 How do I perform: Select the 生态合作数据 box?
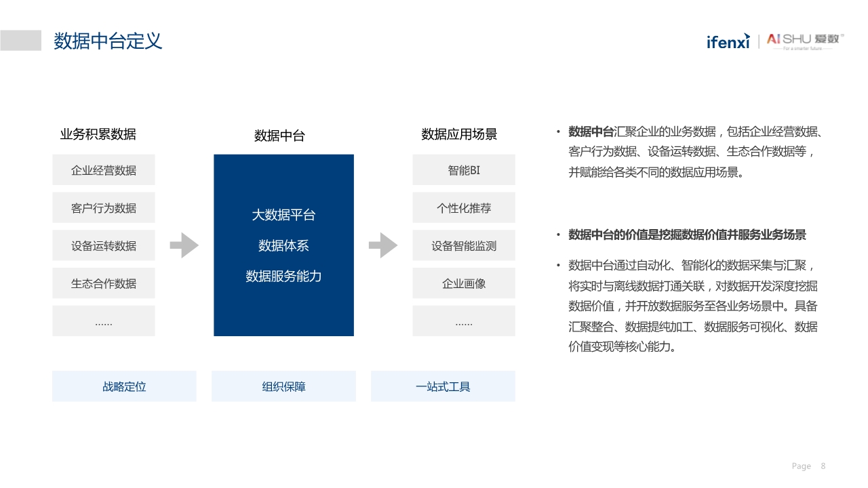click(x=104, y=283)
